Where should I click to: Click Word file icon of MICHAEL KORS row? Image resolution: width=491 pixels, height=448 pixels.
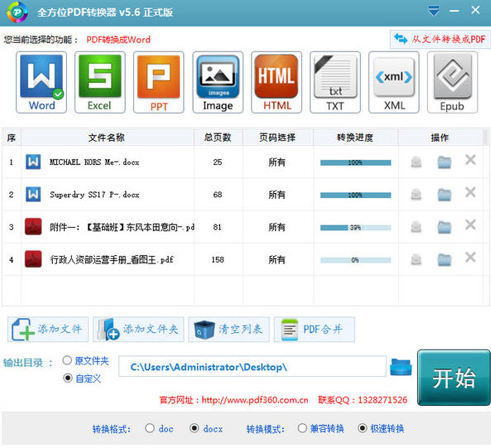point(33,161)
